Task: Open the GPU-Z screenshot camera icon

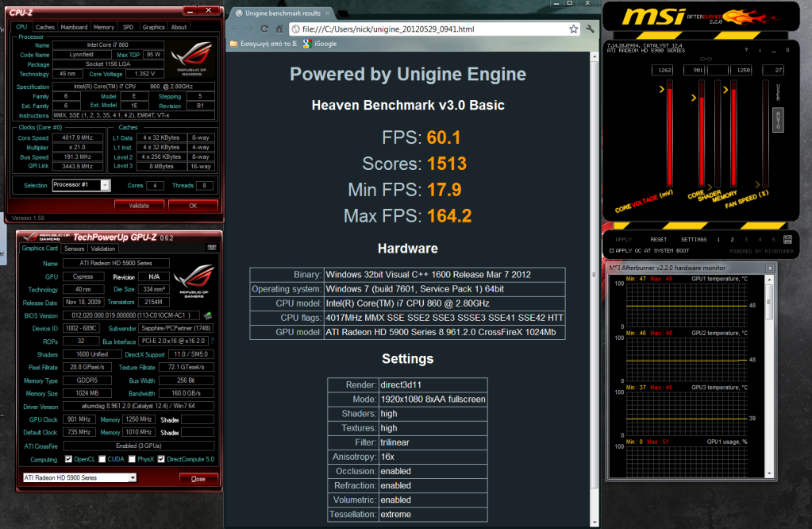Action: point(212,248)
